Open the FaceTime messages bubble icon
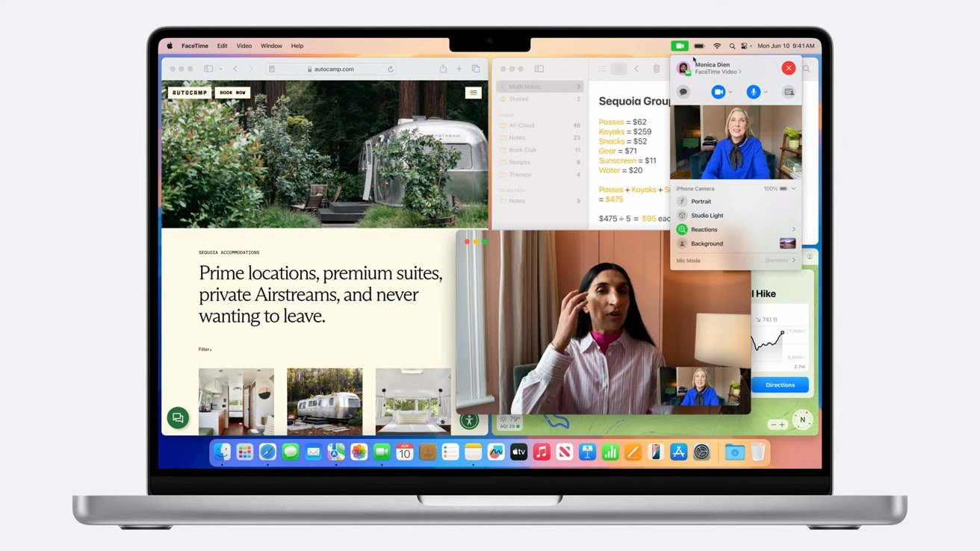Image resolution: width=980 pixels, height=551 pixels. click(683, 92)
